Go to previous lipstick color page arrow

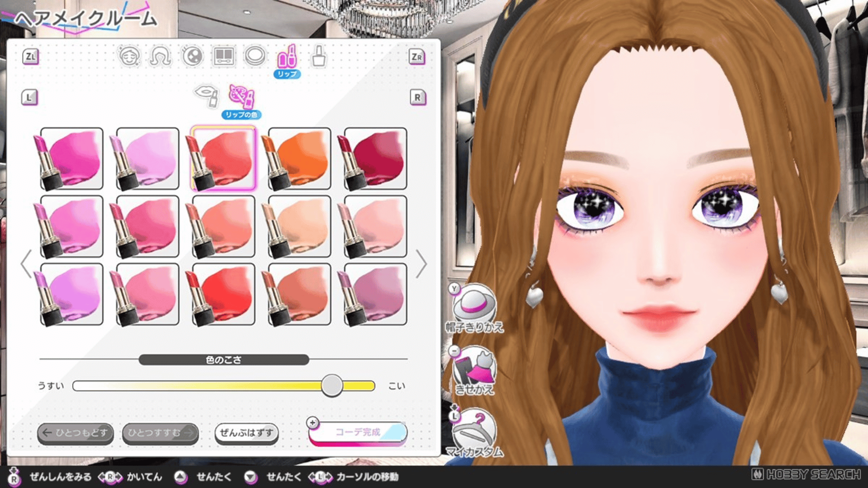26,263
